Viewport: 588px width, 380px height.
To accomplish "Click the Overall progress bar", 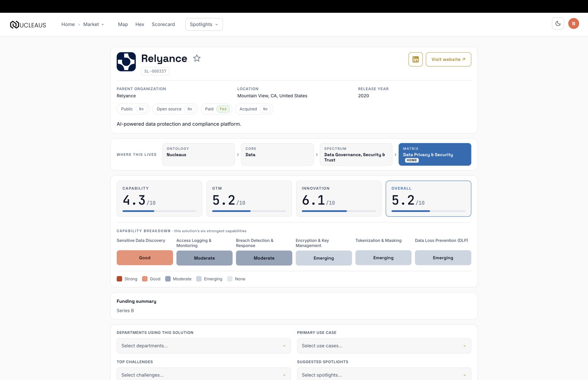I will click(x=428, y=211).
